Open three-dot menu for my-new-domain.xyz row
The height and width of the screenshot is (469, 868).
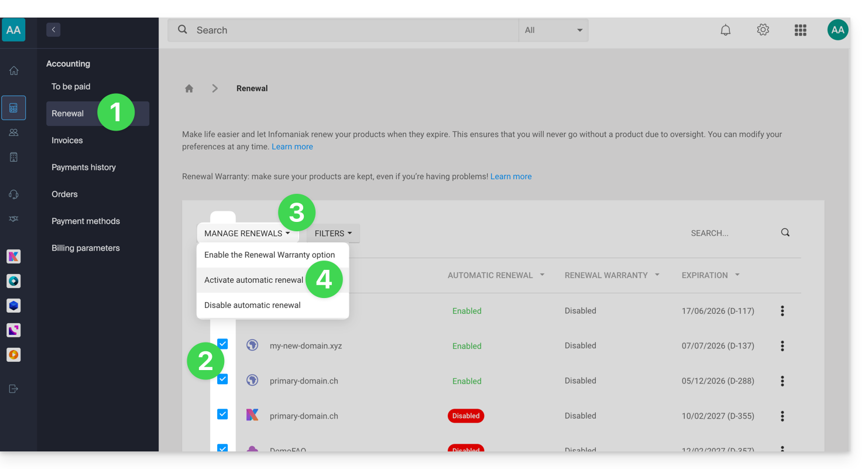coord(782,346)
